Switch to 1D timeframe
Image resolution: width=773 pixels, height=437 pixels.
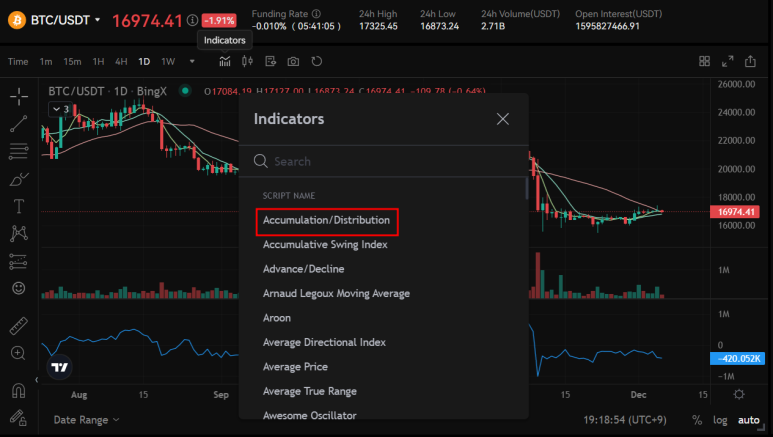(x=144, y=62)
